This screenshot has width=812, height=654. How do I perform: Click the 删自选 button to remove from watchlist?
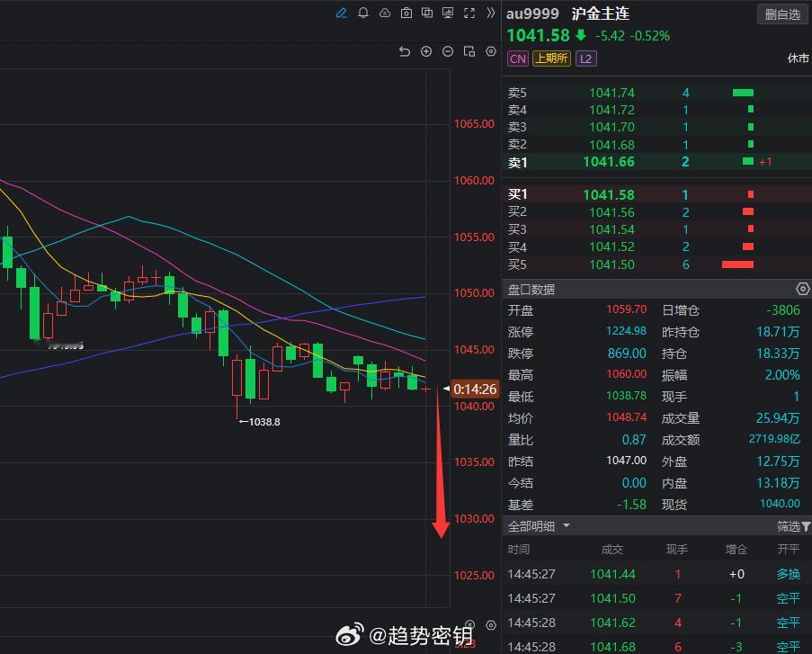click(x=781, y=13)
